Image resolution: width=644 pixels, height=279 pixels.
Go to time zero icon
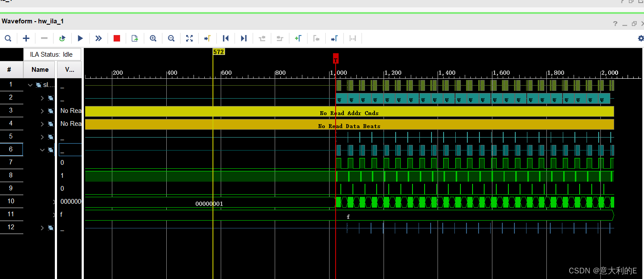coord(225,38)
